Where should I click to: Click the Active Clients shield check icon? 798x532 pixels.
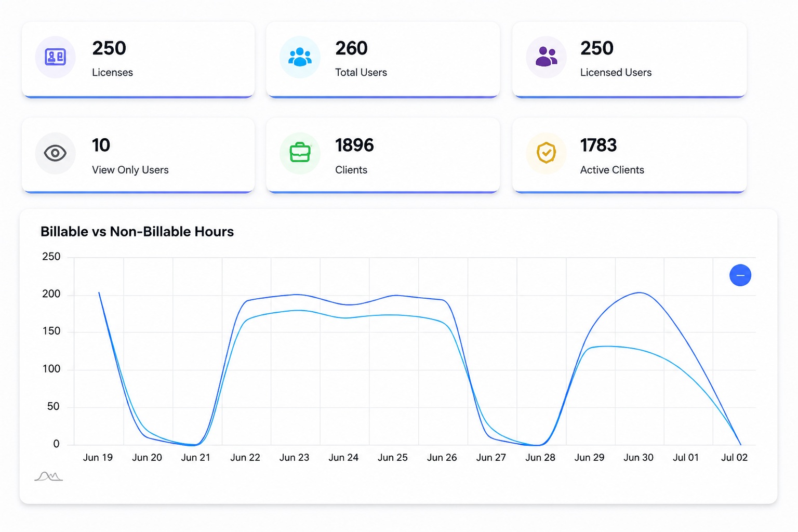point(546,153)
